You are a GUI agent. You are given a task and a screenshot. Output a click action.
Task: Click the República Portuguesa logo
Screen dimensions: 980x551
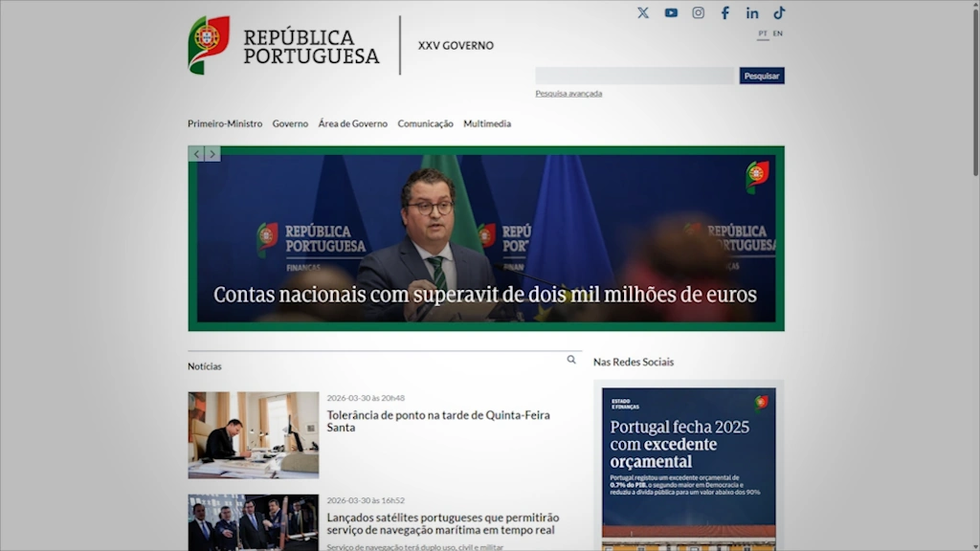[284, 45]
